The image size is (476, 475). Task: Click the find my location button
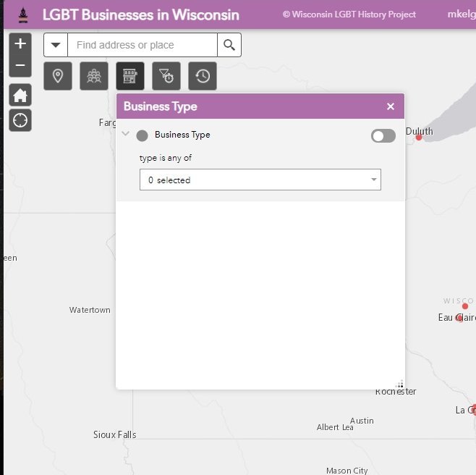click(x=20, y=120)
